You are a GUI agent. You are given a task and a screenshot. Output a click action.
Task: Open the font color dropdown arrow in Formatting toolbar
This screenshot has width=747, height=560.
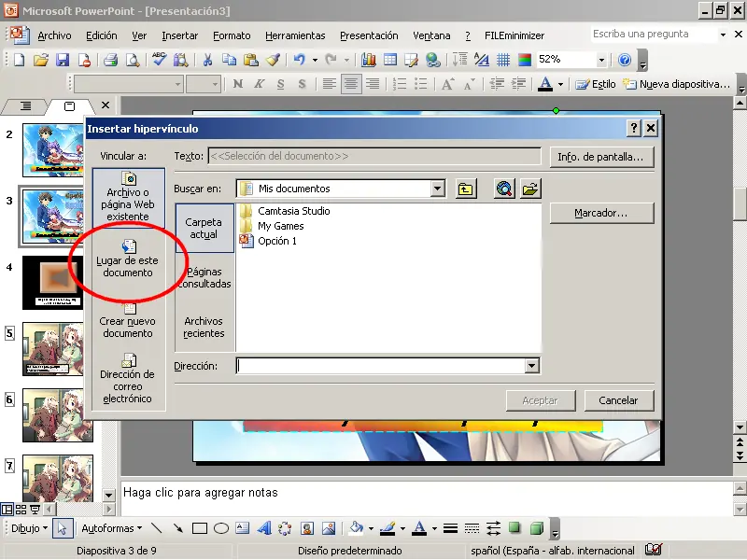[x=561, y=84]
